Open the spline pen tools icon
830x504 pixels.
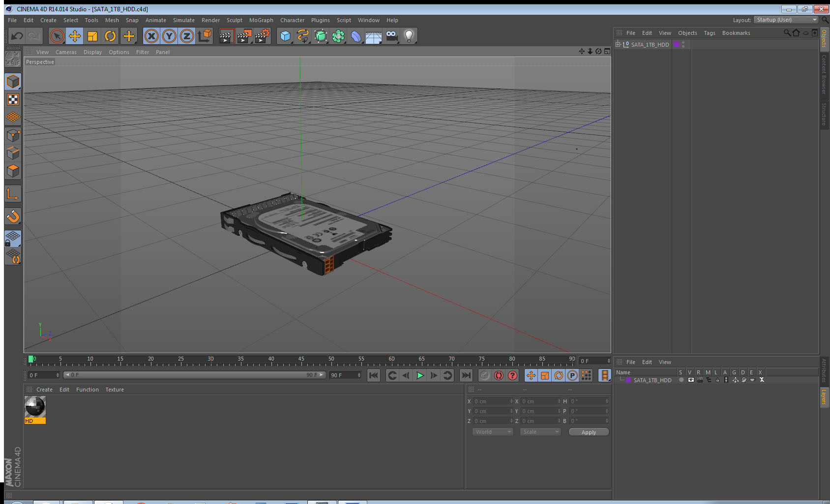[303, 36]
